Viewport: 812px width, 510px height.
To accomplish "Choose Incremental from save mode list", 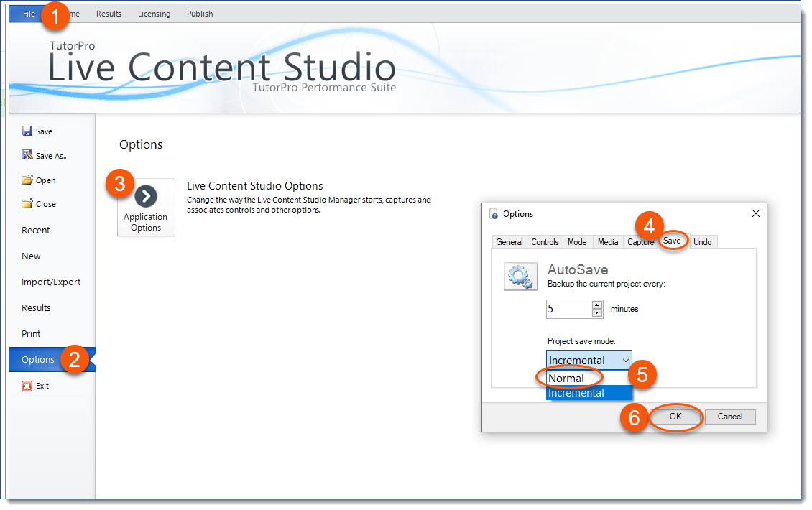I will pyautogui.click(x=589, y=393).
